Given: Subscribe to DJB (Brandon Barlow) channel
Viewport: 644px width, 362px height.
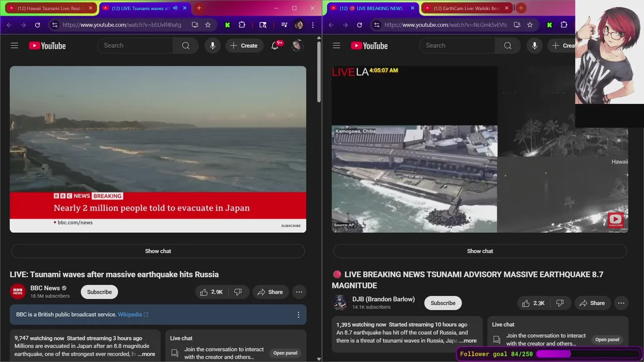Looking at the screenshot, I should click(443, 303).
